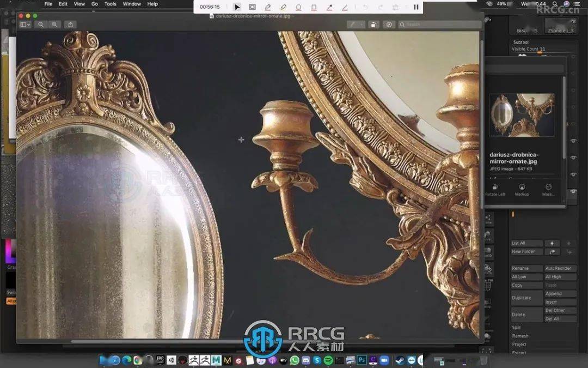
Task: Open the More... options in preview panel
Action: pos(548,188)
